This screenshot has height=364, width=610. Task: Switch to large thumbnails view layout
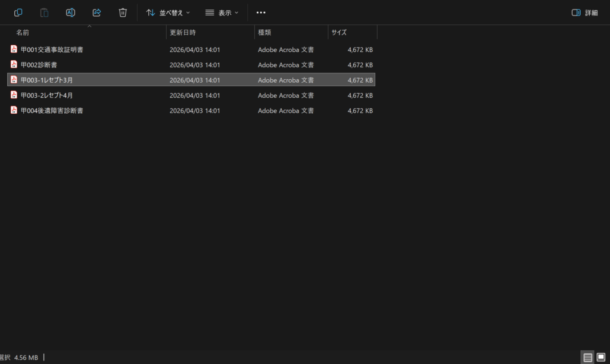coord(600,357)
